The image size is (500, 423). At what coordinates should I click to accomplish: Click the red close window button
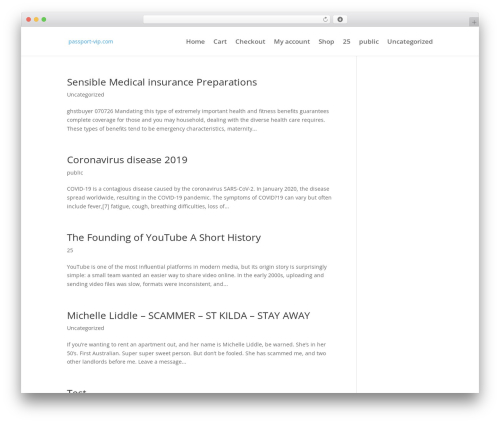click(29, 20)
